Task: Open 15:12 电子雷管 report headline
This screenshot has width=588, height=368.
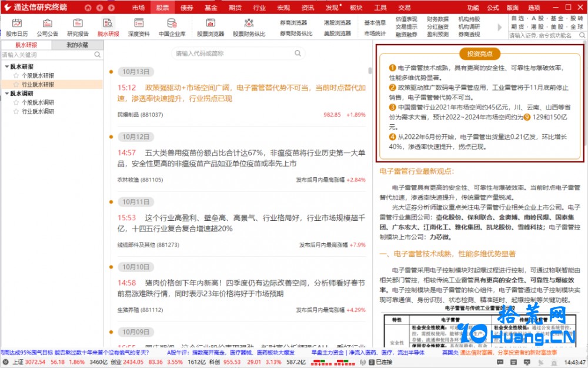Action: pyautogui.click(x=242, y=93)
